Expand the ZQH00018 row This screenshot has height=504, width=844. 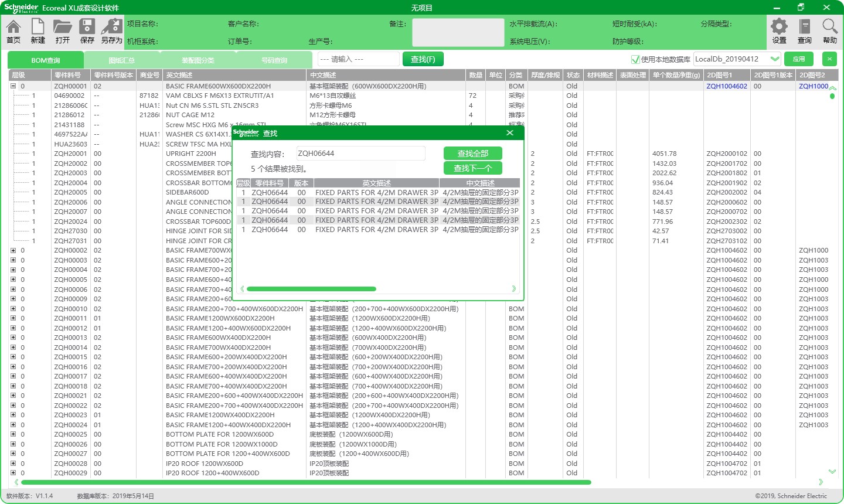point(13,386)
